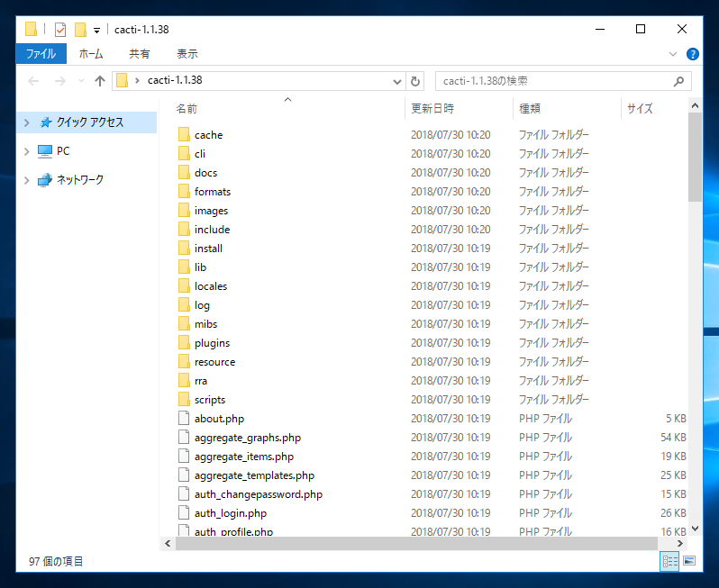Click the vertical scrollbar thumb

695,158
